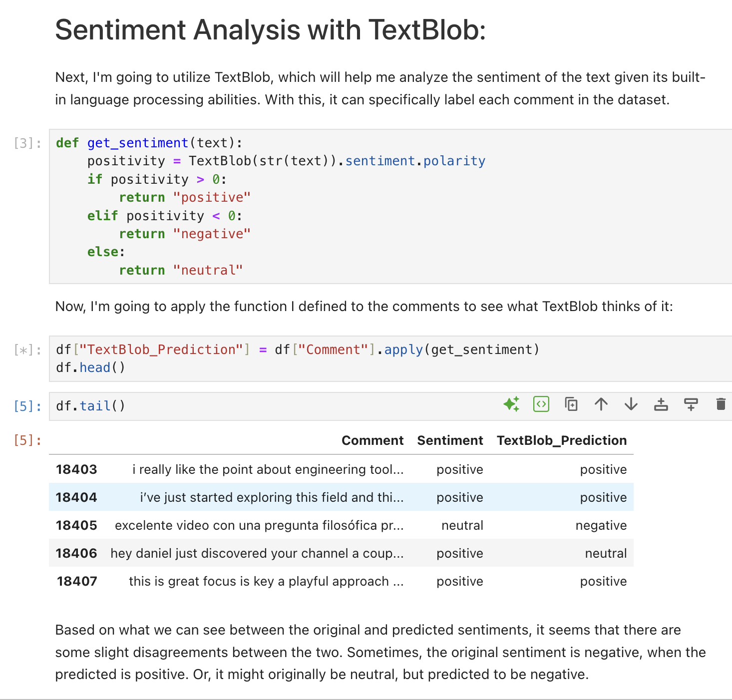732x700 pixels.
Task: Click the green AI sparkle icon
Action: 511,404
